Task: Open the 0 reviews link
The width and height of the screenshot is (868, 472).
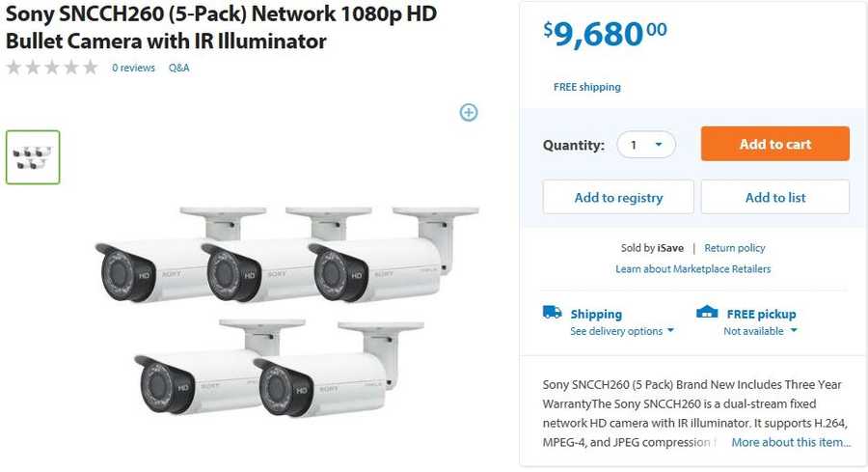Action: click(x=133, y=68)
